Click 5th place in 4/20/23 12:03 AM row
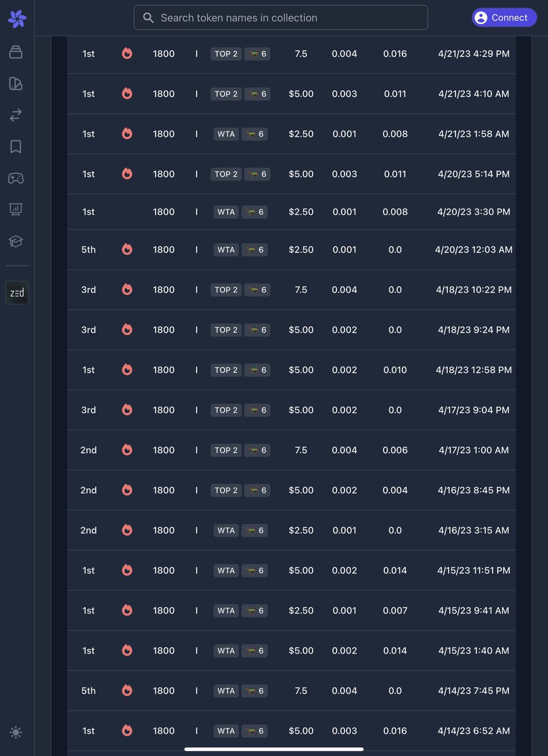The height and width of the screenshot is (756, 548). pos(88,249)
